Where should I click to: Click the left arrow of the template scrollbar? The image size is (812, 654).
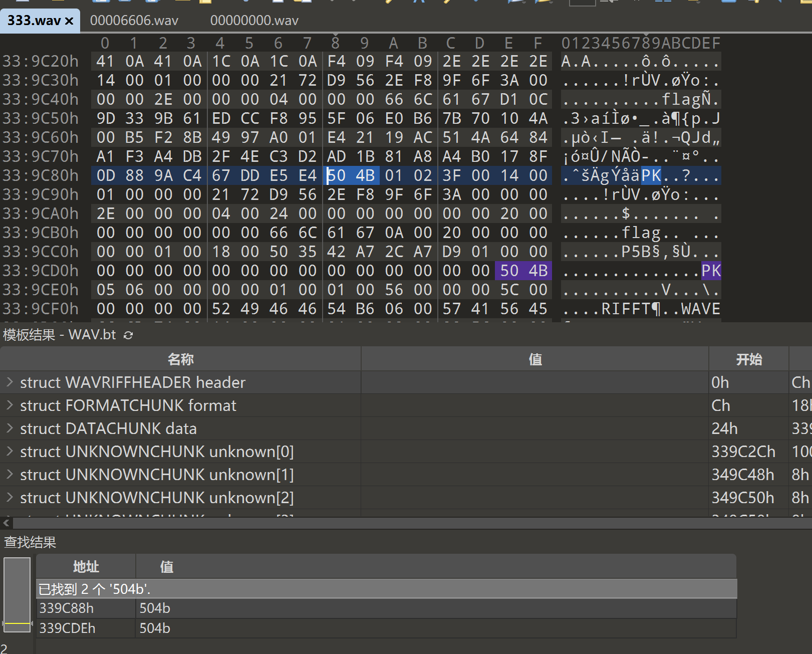6,523
